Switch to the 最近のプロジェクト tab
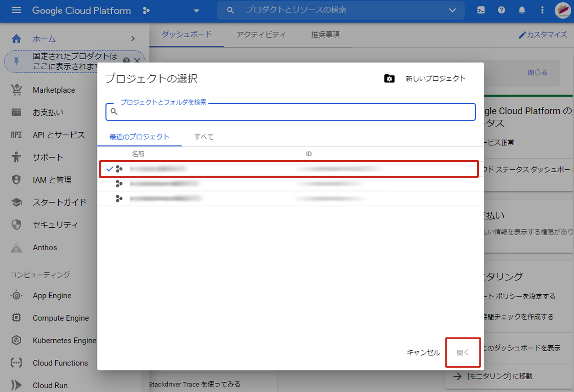 139,137
